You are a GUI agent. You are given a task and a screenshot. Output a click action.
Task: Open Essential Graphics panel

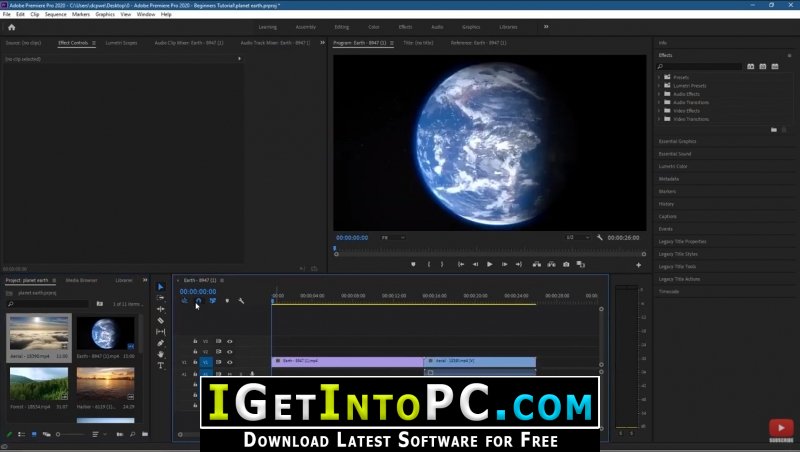tap(677, 141)
